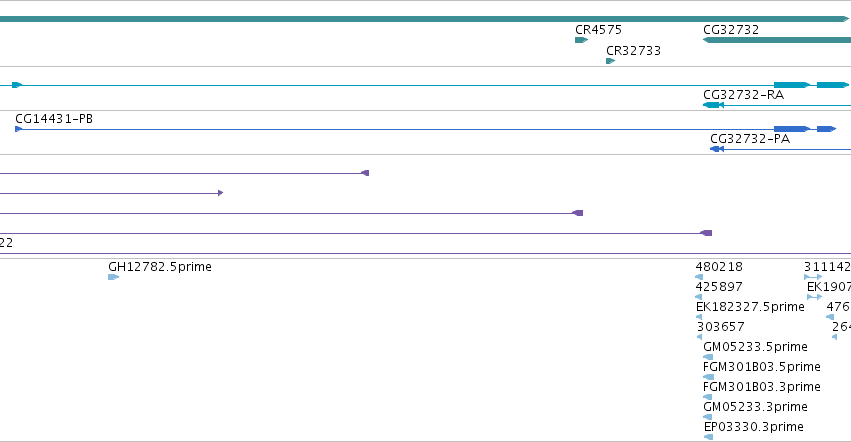Image resolution: width=851 pixels, height=442 pixels.
Task: Click the 425897 label
Action: point(719,287)
